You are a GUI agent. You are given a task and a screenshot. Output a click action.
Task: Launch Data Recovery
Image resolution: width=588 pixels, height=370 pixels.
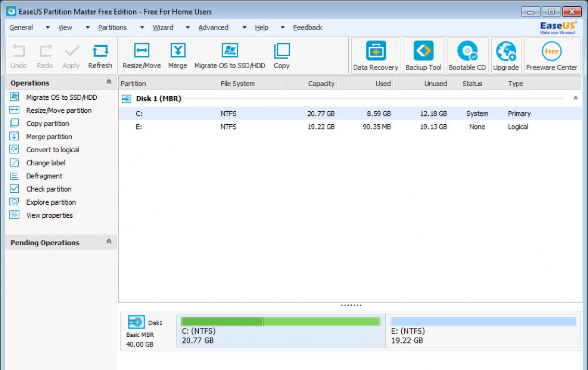tap(376, 56)
